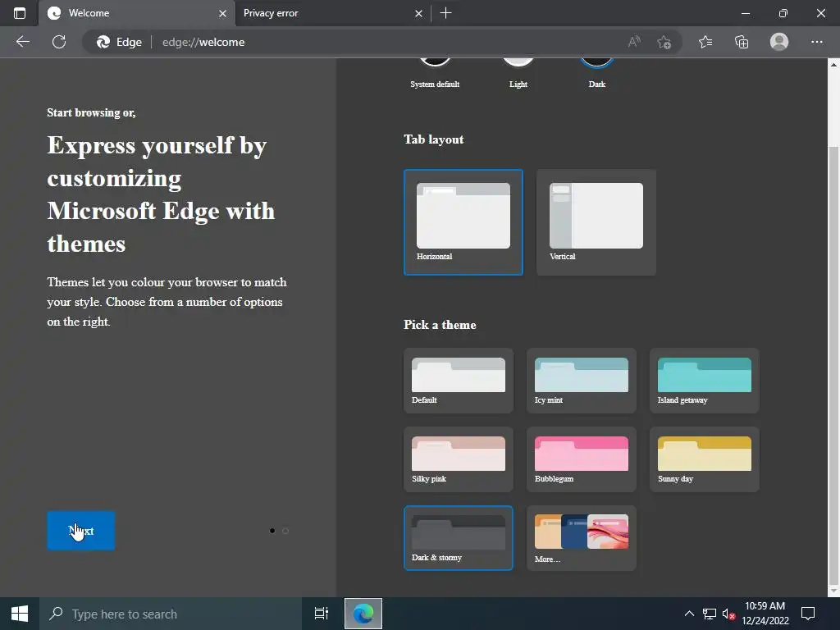Open the Windows Start menu
Image resolution: width=840 pixels, height=630 pixels.
[x=20, y=614]
